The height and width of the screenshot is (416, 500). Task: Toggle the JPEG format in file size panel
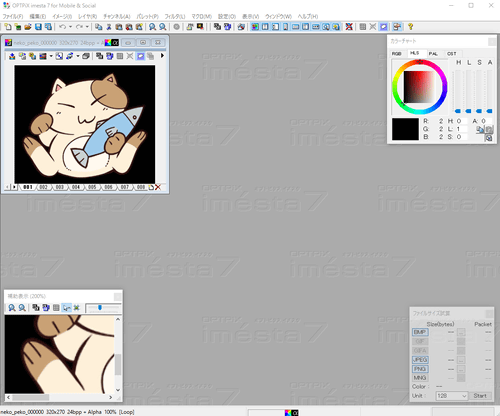420,360
